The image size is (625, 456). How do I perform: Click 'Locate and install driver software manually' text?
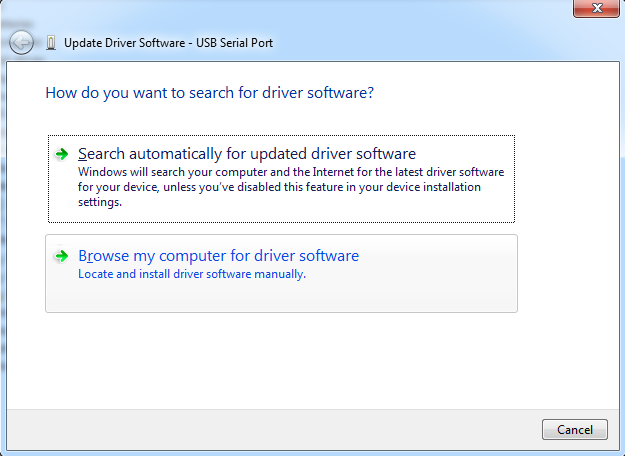192,274
